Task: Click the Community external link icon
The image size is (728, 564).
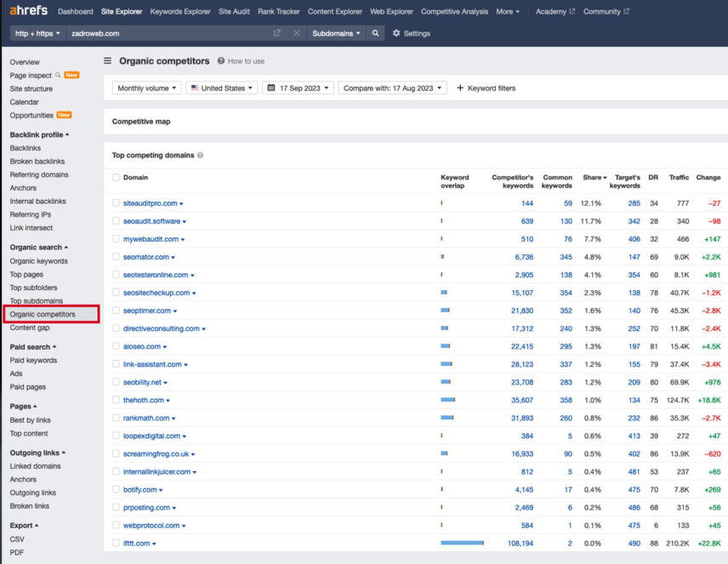Action: (x=626, y=11)
